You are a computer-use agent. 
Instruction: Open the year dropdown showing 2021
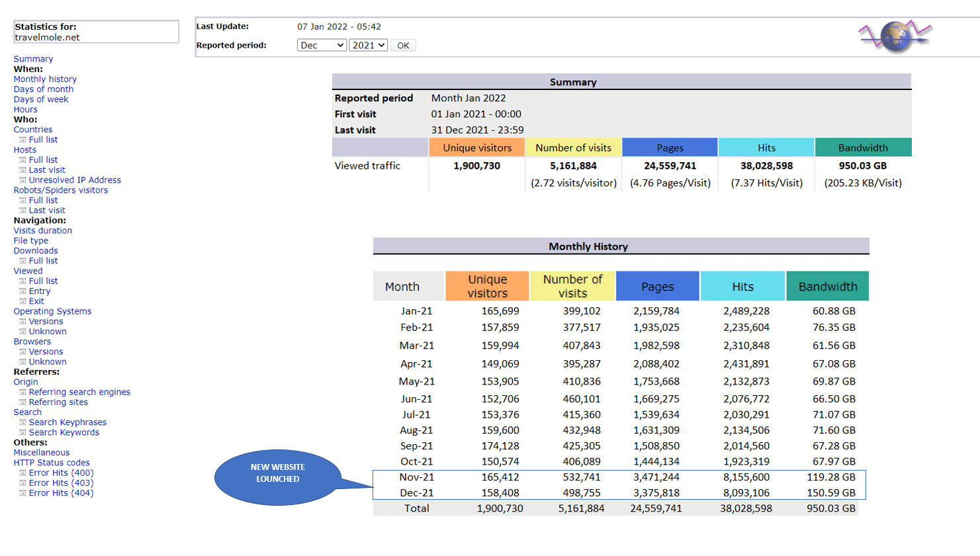point(368,46)
